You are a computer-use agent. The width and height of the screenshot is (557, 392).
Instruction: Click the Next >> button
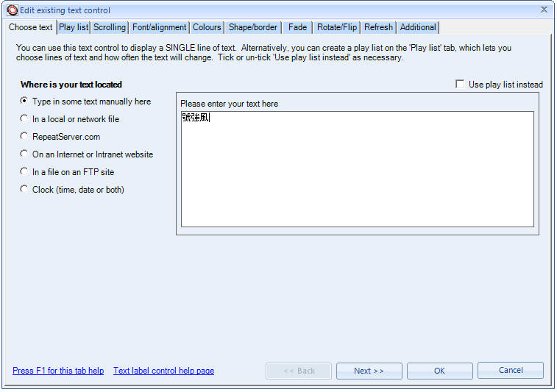coord(369,371)
